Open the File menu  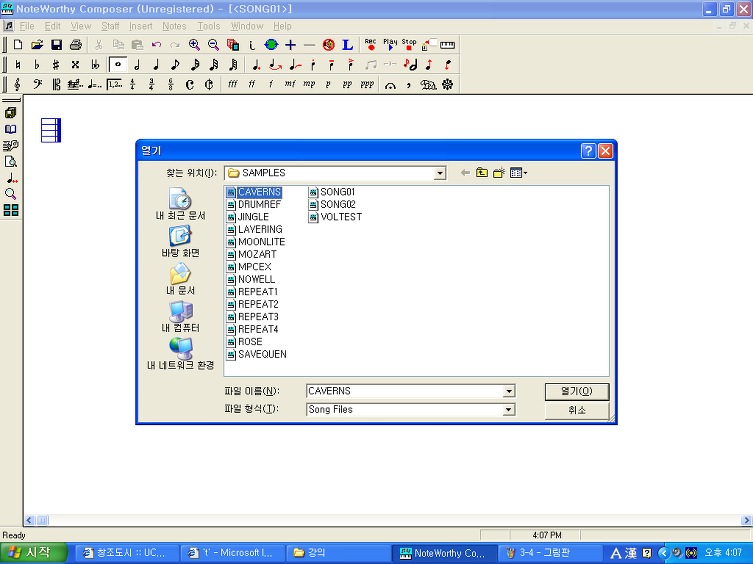27,26
